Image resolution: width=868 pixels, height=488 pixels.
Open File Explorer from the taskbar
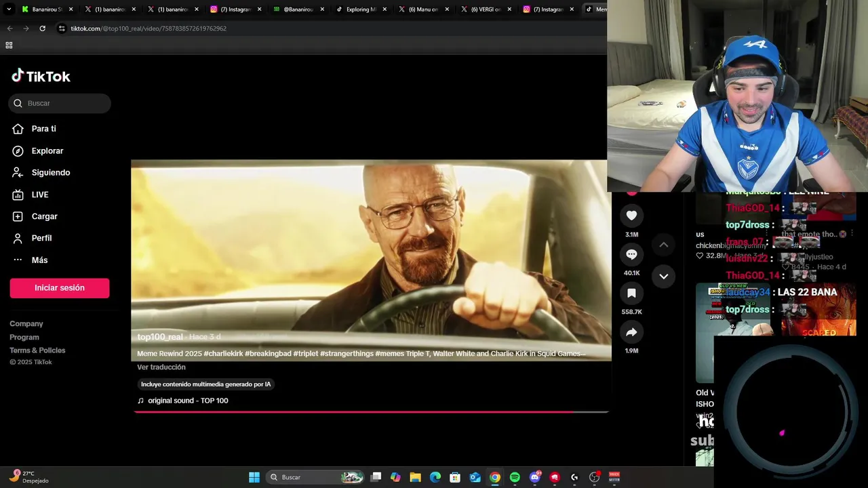415,477
